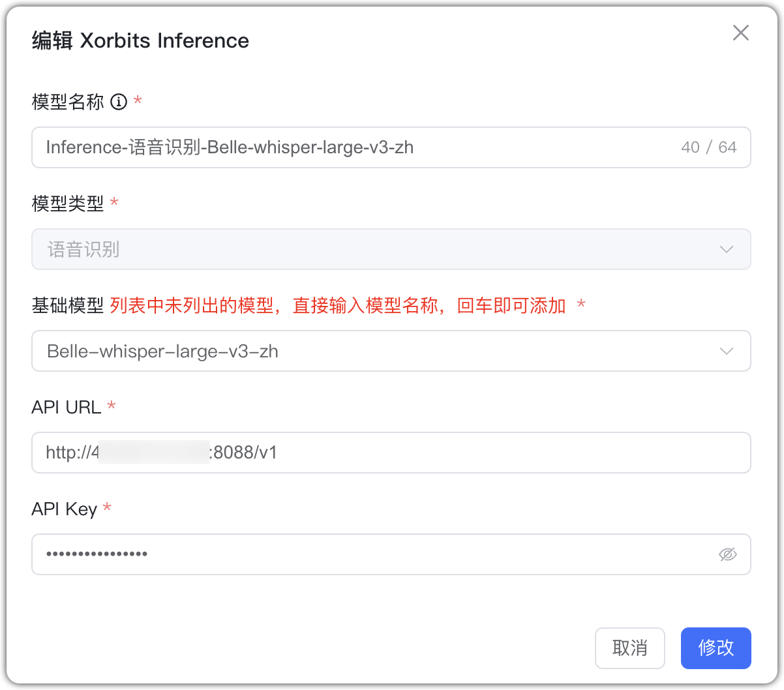Click the info icon beside 模型名称
Viewport: 784px width, 690px height.
click(x=119, y=102)
